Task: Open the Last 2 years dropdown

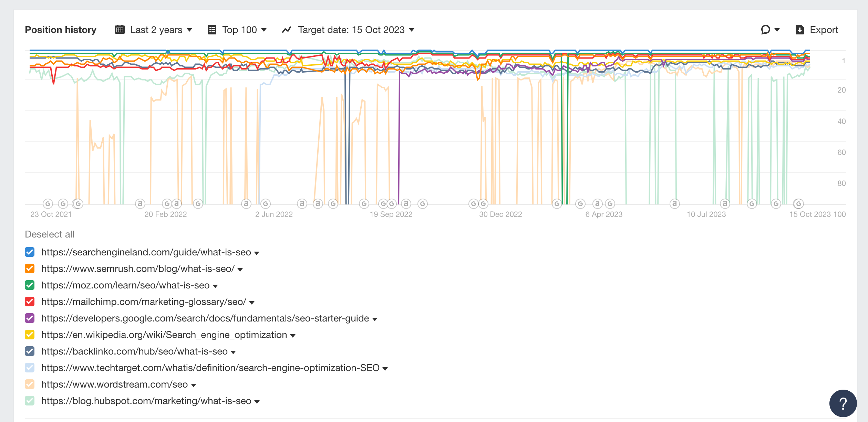Action: [154, 30]
